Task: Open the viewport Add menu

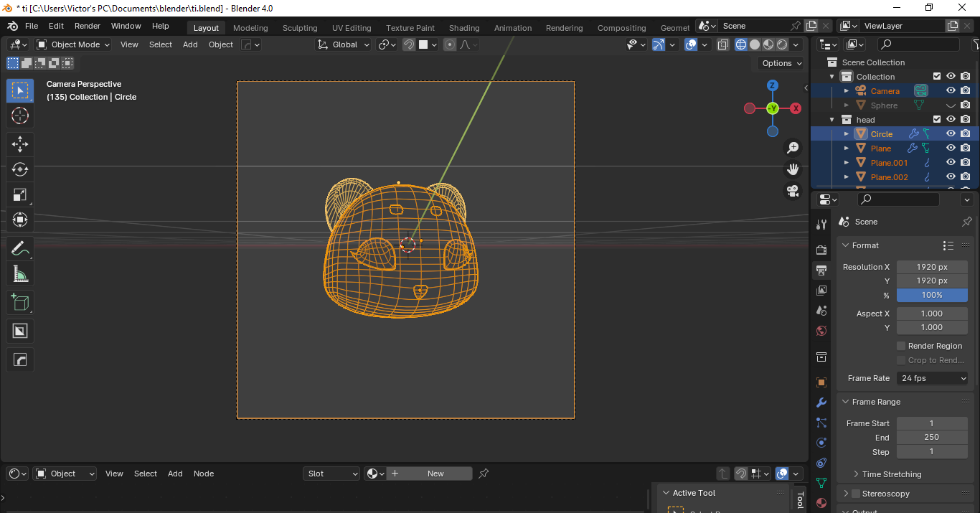Action: coord(190,44)
